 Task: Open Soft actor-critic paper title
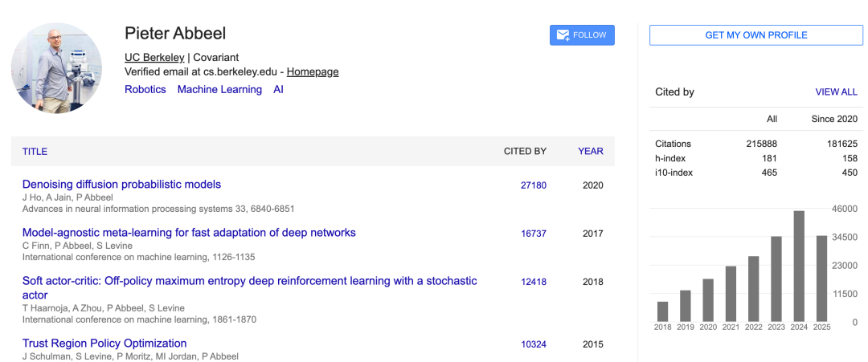click(x=250, y=288)
